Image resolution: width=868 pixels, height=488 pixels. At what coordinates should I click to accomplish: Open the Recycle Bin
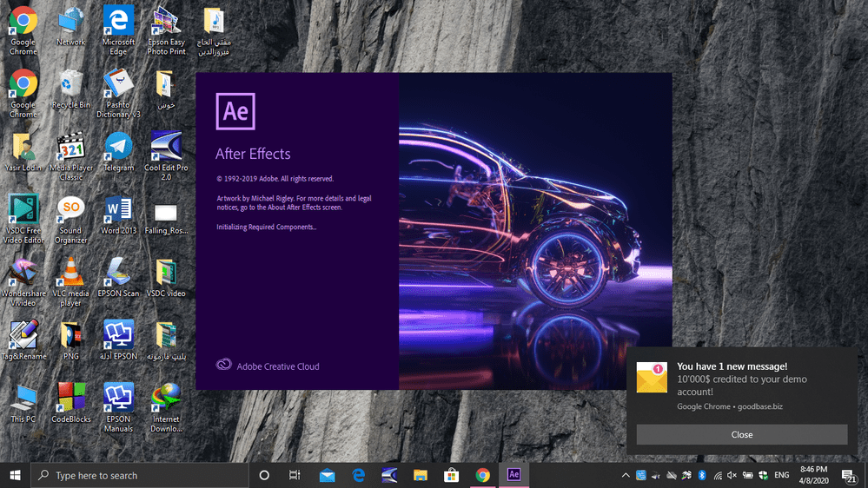[x=71, y=89]
